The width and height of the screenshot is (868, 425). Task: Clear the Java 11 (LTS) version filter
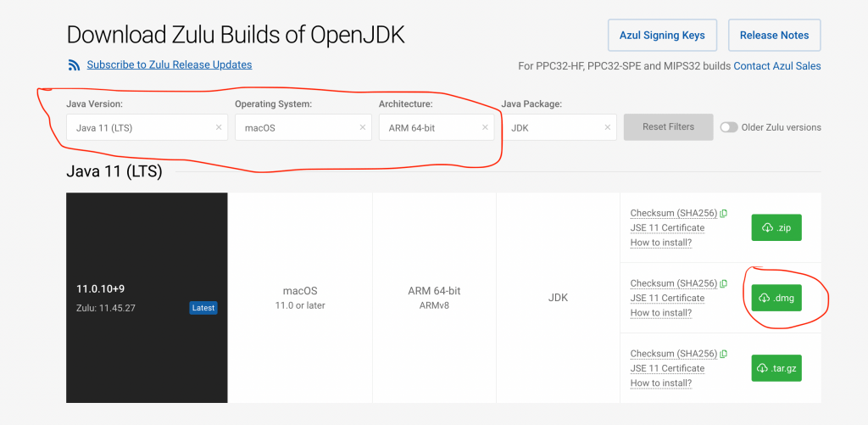(219, 127)
